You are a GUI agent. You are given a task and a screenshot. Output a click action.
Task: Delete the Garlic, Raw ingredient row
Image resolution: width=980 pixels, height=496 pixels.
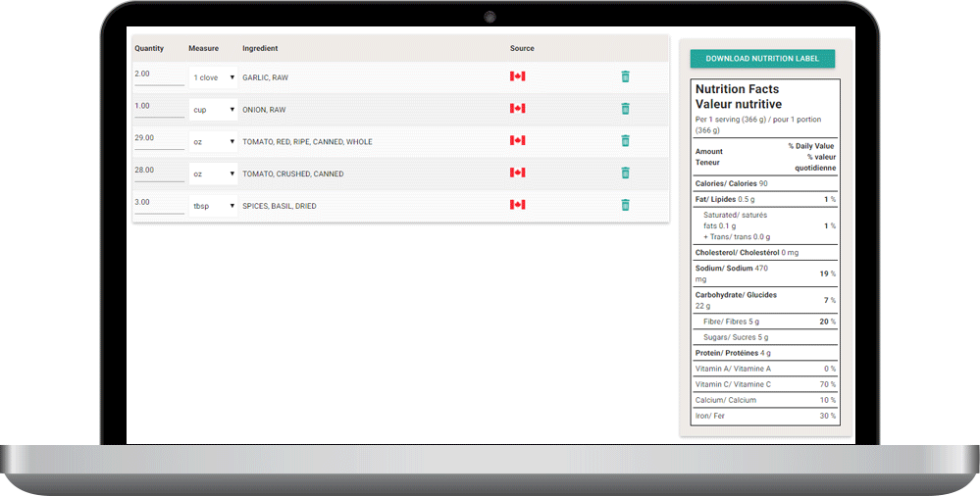625,76
